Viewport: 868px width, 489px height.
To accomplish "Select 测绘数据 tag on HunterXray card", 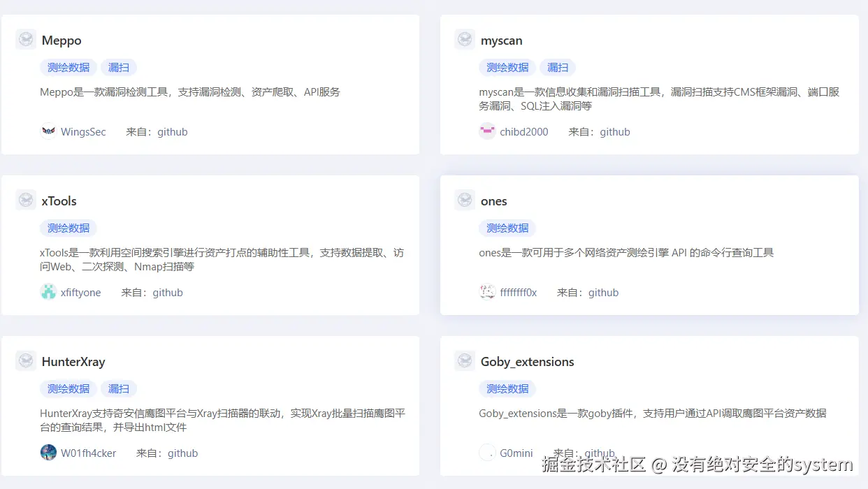I will 68,388.
